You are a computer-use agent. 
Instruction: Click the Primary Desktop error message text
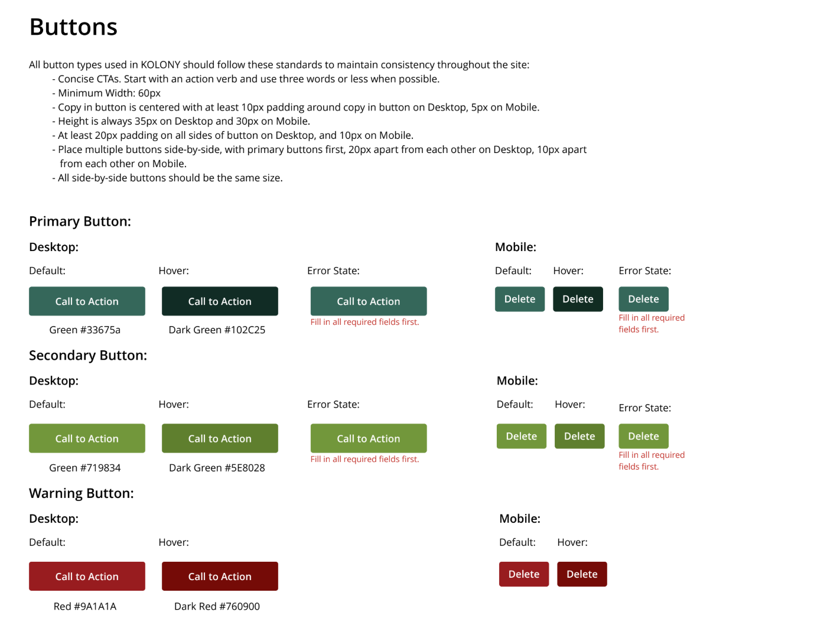tap(364, 322)
